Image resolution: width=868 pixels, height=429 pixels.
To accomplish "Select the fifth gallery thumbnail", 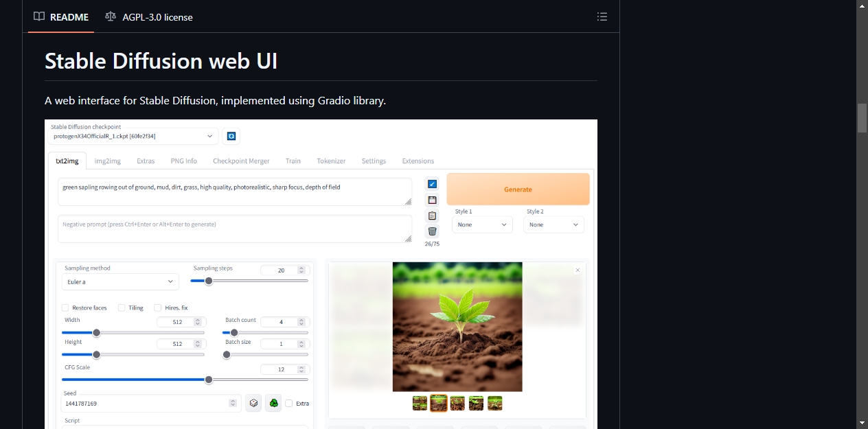I will [494, 403].
